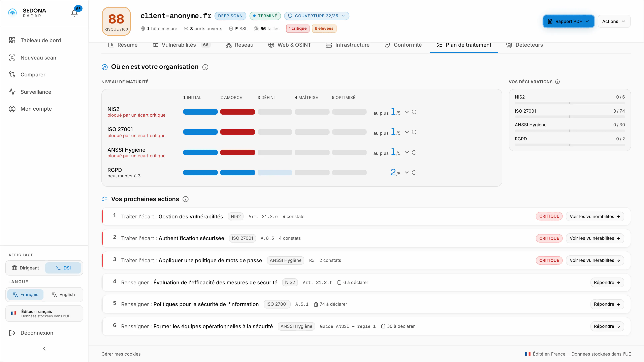This screenshot has width=644, height=362.
Task: Expand the NIS2 maturity row chevron
Action: pyautogui.click(x=407, y=112)
